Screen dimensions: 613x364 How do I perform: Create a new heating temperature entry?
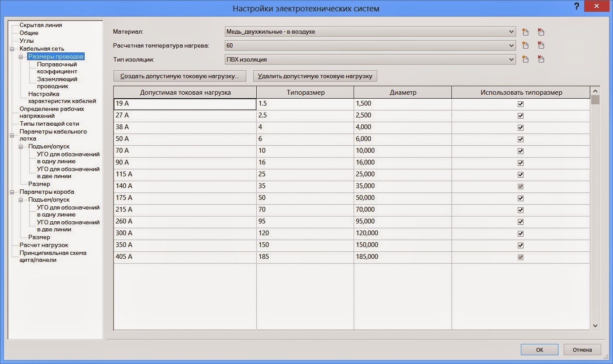pyautogui.click(x=525, y=45)
